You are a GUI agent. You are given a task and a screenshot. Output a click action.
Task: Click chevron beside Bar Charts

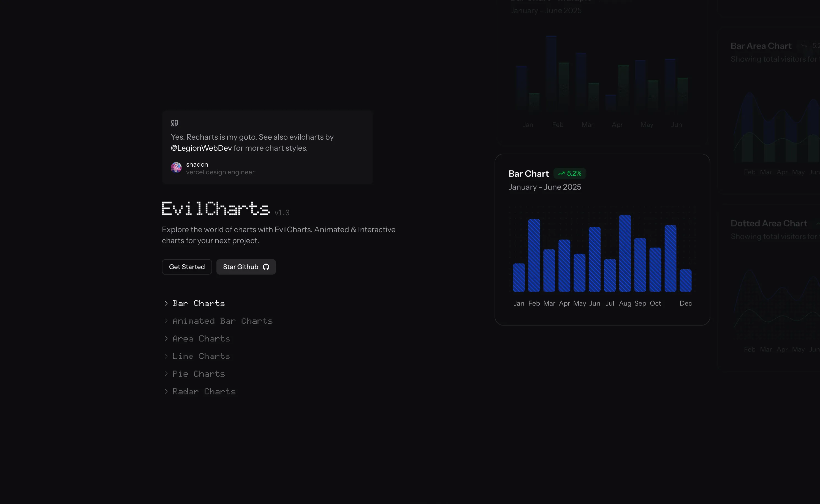166,303
